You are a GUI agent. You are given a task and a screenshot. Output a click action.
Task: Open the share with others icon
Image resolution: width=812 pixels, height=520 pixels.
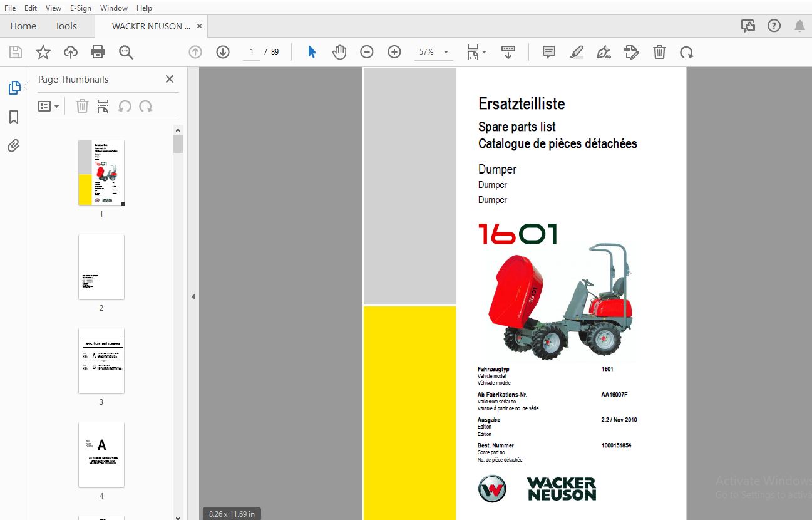pos(748,26)
